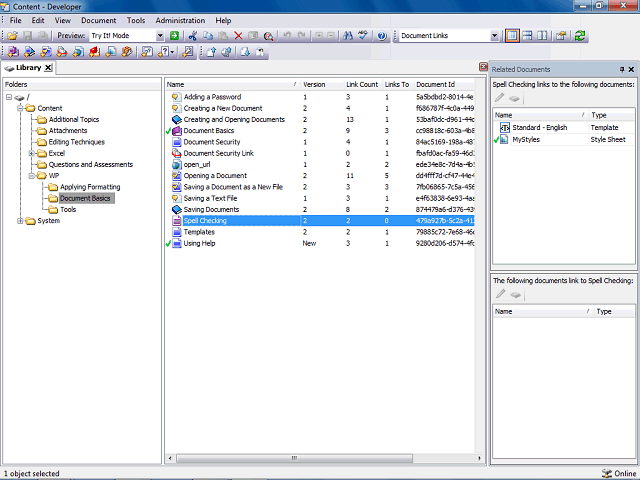This screenshot has width=640, height=480.
Task: Run the ABC spell check tool
Action: tap(363, 36)
